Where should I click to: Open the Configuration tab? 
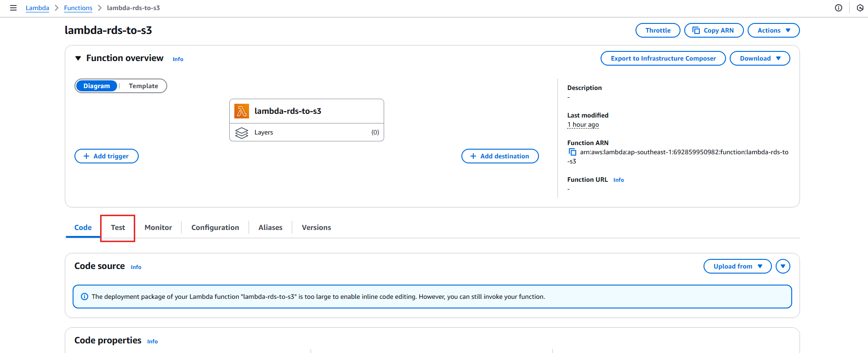215,228
